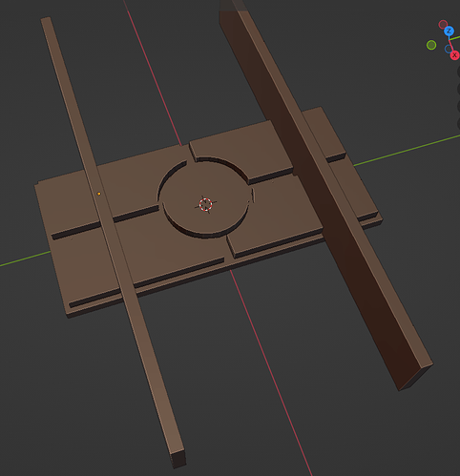
Task: Click the bottom end of thin beam
Action: pyautogui.click(x=178, y=460)
